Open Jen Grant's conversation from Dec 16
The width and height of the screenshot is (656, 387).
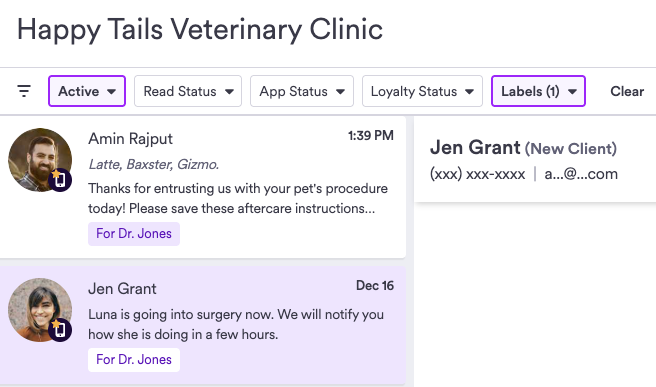[x=202, y=325]
